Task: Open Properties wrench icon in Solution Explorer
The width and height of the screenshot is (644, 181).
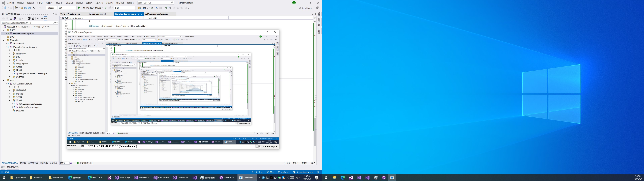Action: coord(42,18)
